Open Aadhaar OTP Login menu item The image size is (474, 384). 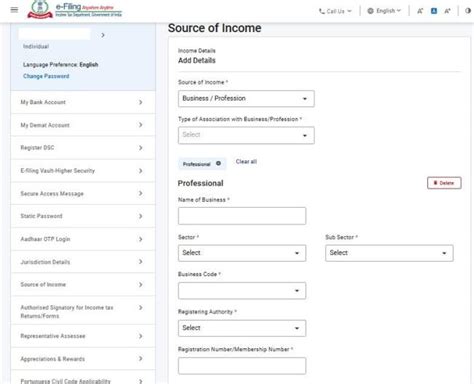[x=83, y=239]
